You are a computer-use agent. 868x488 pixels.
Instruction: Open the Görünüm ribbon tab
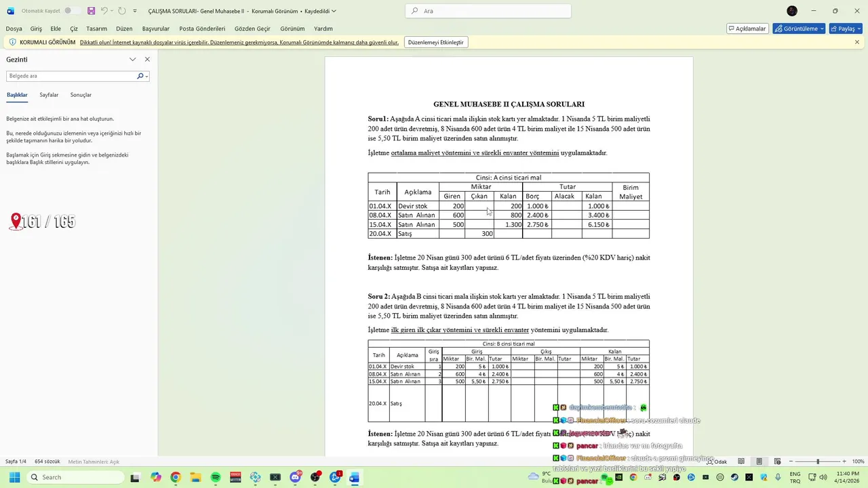click(292, 28)
